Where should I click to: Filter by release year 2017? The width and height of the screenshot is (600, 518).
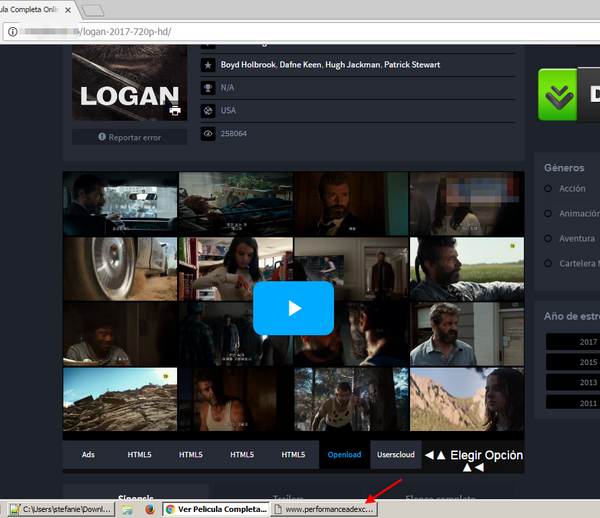tap(588, 342)
